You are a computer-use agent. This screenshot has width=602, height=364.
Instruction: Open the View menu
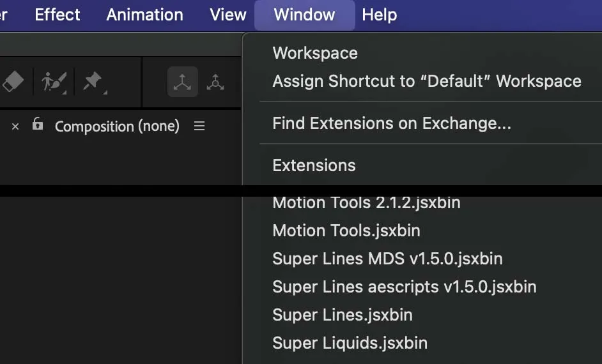point(228,15)
